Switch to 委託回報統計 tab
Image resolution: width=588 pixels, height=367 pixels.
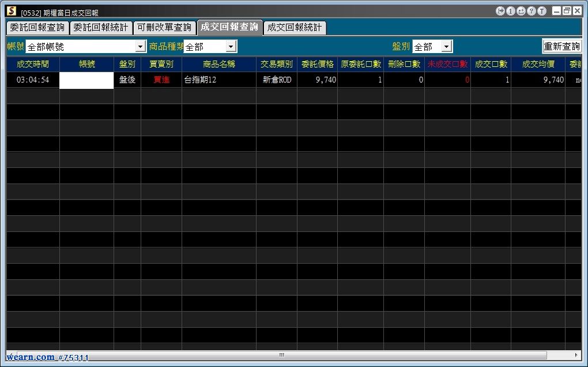point(101,27)
